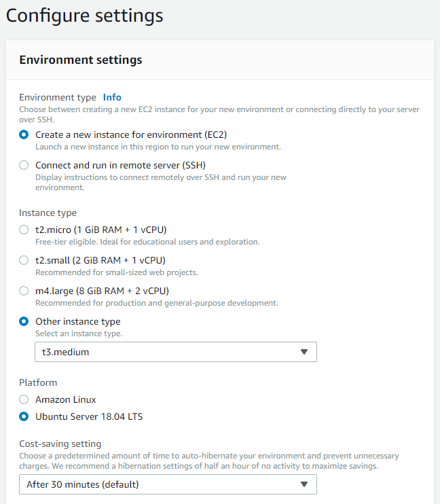The height and width of the screenshot is (504, 440).
Task: Select Create a new instance for environment (EC2)
Action: click(x=24, y=134)
